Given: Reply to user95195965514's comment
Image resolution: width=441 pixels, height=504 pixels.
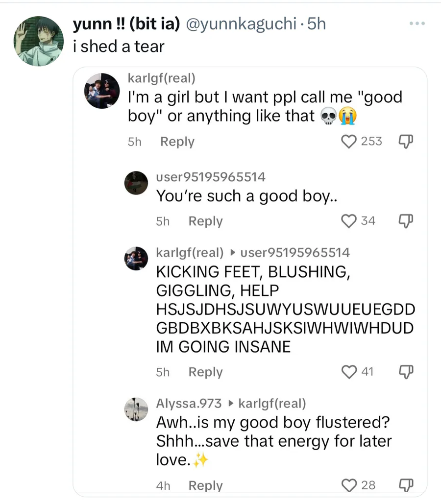Looking at the screenshot, I should (x=205, y=221).
